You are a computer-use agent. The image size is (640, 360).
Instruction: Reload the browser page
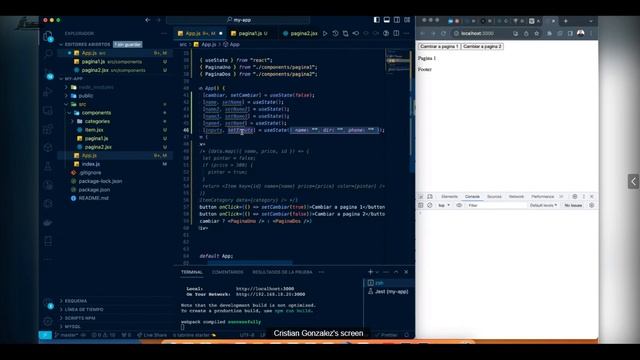(x=443, y=33)
